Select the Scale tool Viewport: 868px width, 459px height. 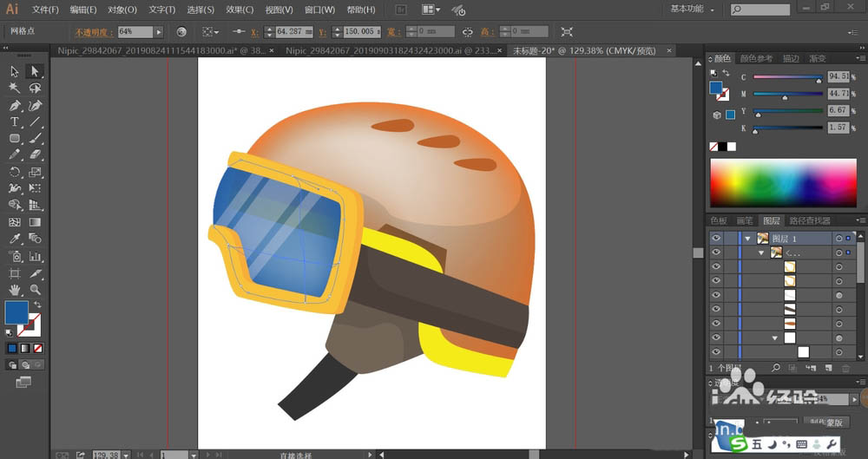(35, 172)
